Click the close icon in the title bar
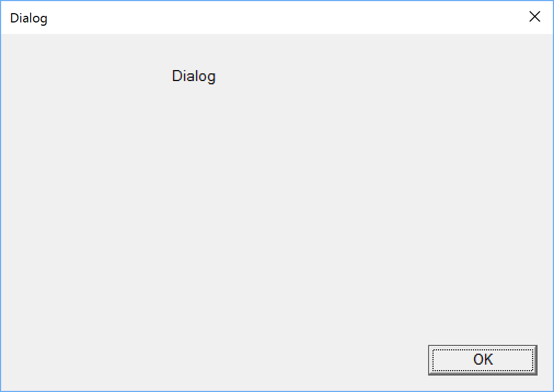554x392 pixels. (x=535, y=16)
